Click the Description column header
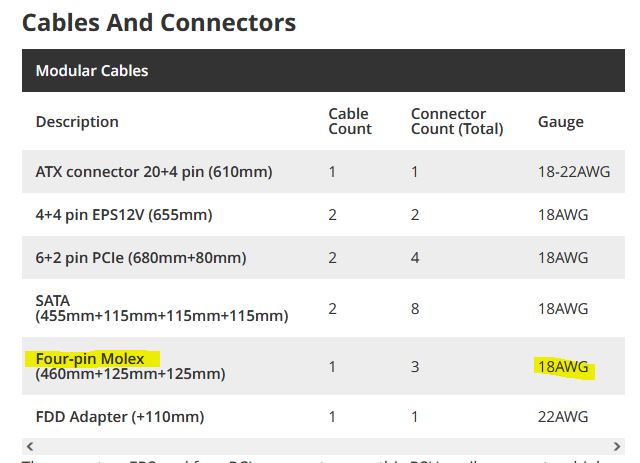The width and height of the screenshot is (640, 463). pos(77,122)
